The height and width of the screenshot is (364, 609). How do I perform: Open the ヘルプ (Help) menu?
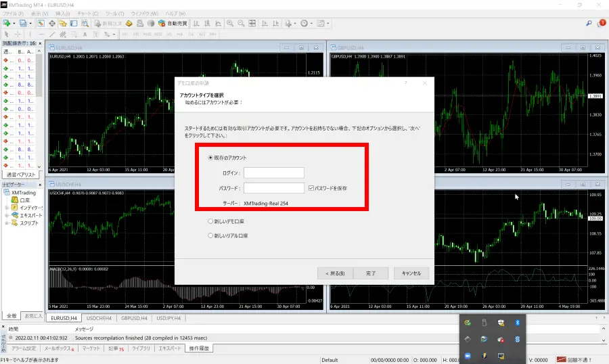coord(175,14)
